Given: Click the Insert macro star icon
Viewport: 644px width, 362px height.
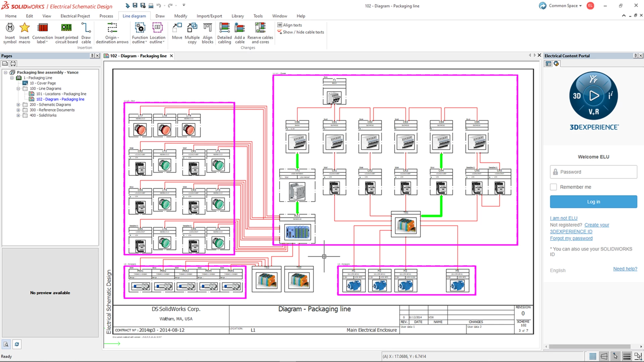Looking at the screenshot, I should click(x=24, y=28).
